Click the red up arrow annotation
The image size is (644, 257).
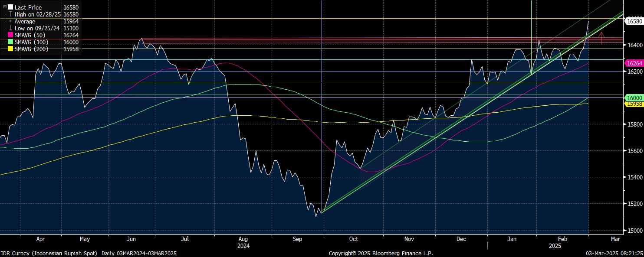[601, 38]
